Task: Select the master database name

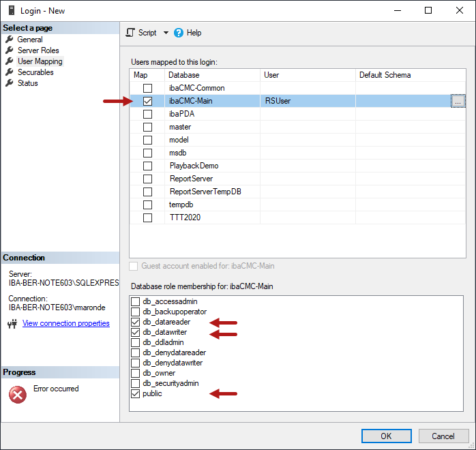Action: [180, 127]
